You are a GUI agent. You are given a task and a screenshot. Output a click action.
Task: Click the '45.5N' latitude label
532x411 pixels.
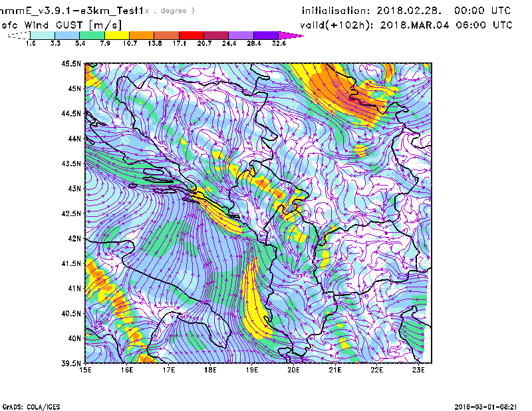tap(71, 63)
